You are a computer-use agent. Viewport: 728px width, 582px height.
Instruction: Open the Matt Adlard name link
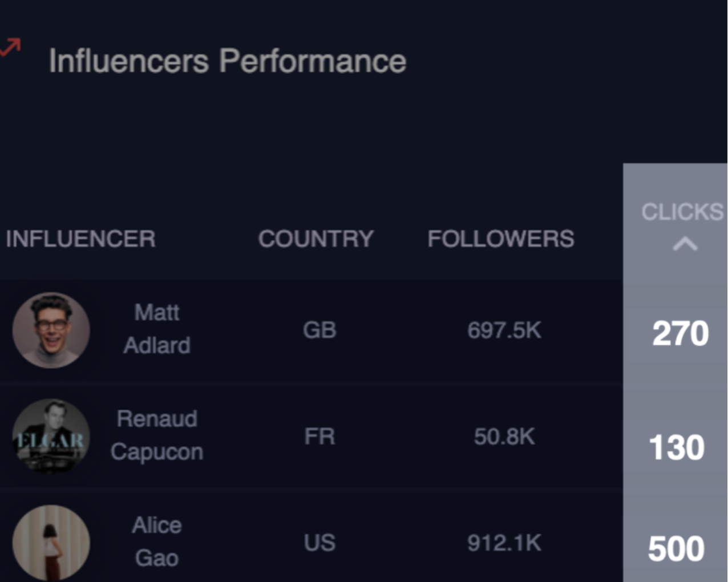[157, 329]
